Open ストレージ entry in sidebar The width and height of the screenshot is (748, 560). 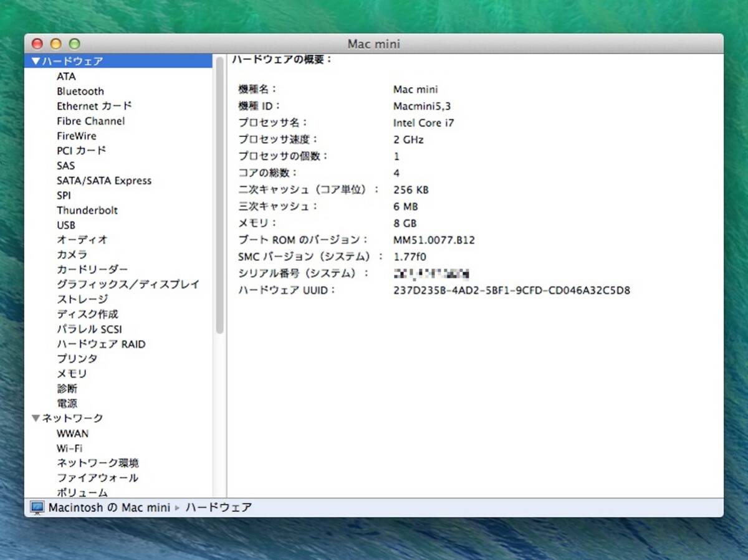(x=82, y=299)
